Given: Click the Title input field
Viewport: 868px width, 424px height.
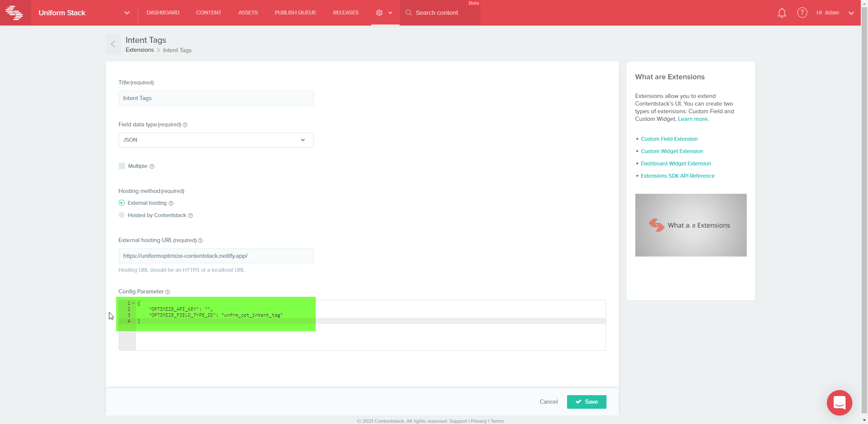Looking at the screenshot, I should tap(216, 98).
